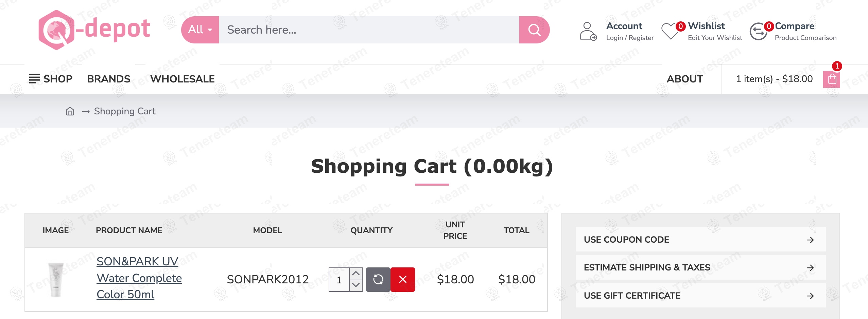The height and width of the screenshot is (319, 868).
Task: Click the Account person icon
Action: coord(587,31)
